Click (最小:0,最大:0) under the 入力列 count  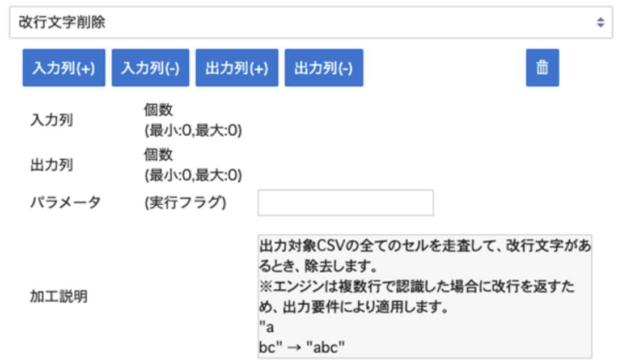(x=193, y=131)
